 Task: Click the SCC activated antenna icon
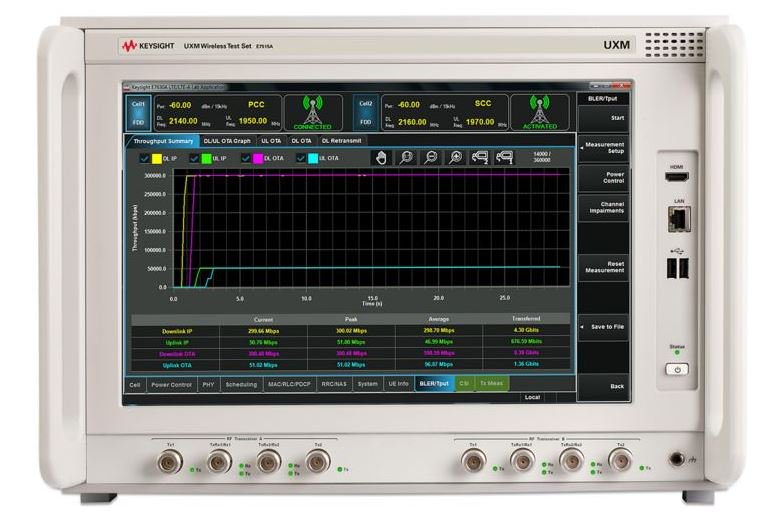click(538, 112)
